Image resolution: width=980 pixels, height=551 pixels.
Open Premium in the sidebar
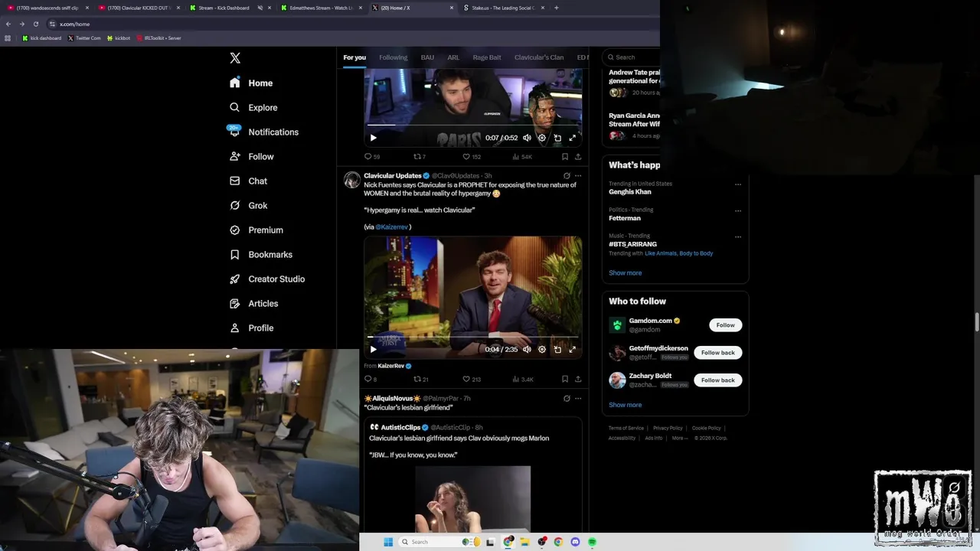tap(256, 230)
